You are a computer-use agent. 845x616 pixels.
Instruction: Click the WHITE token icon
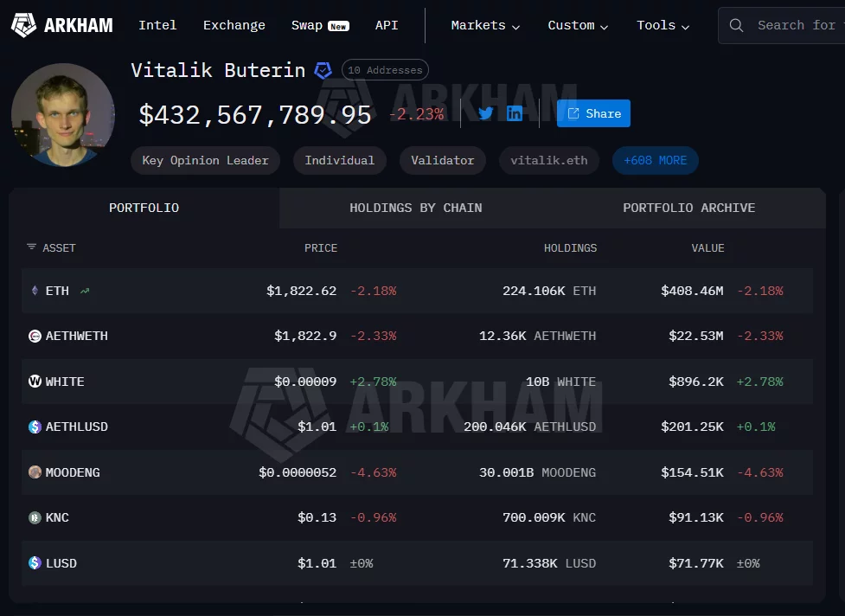33,382
